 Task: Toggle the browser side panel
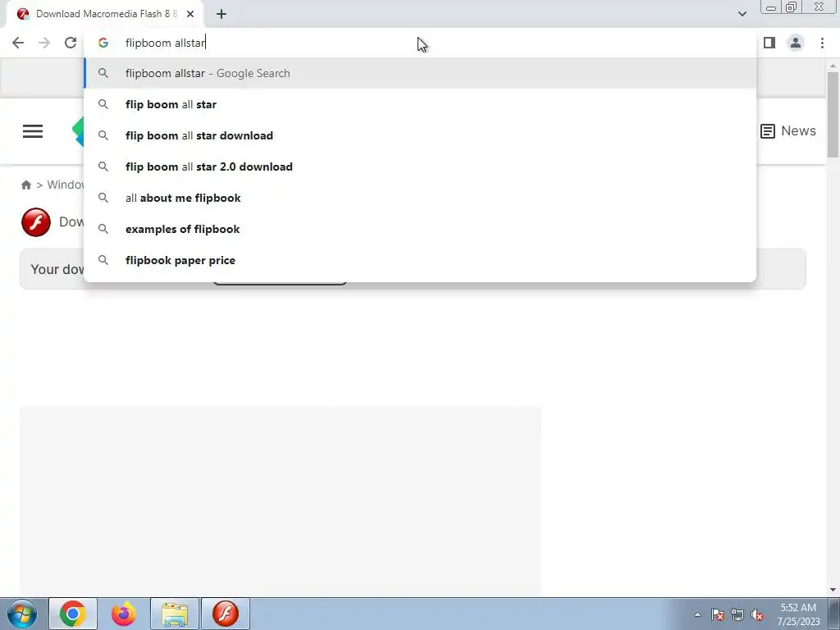769,43
